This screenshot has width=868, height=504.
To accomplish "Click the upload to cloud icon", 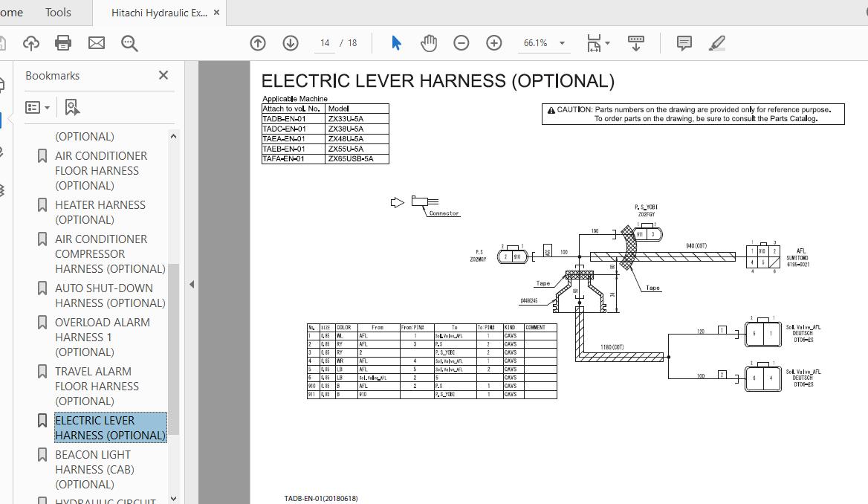I will pyautogui.click(x=31, y=42).
